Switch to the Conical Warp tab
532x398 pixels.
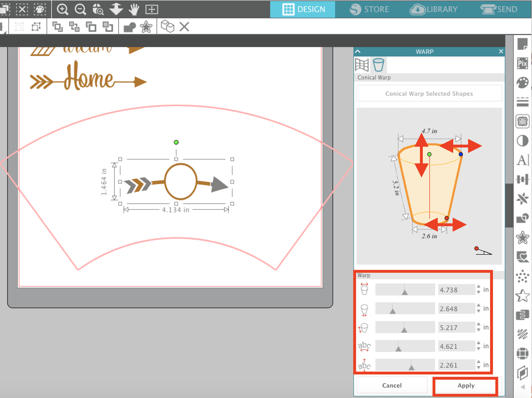coord(378,65)
